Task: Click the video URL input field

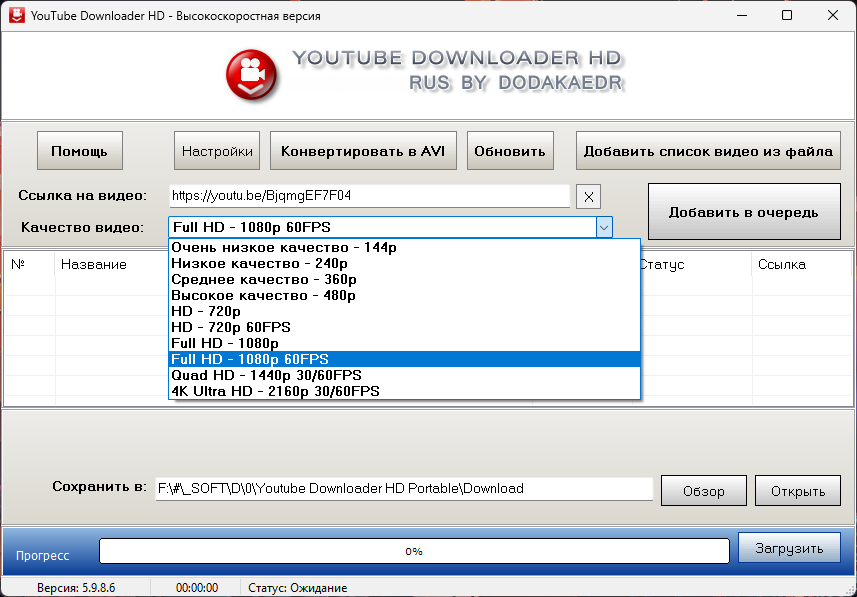Action: [x=369, y=196]
